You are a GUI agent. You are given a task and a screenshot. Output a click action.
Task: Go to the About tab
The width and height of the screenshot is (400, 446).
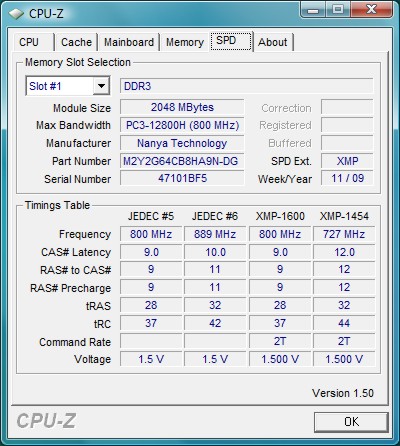click(x=273, y=42)
